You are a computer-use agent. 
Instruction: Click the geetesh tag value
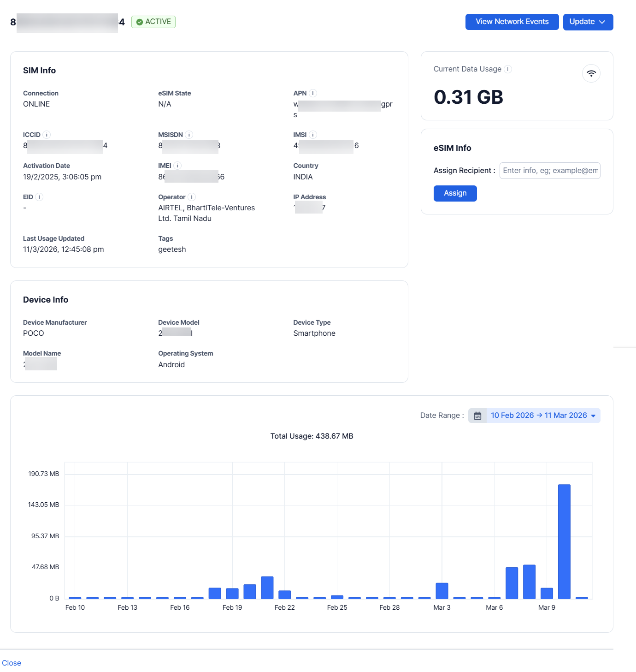point(172,250)
